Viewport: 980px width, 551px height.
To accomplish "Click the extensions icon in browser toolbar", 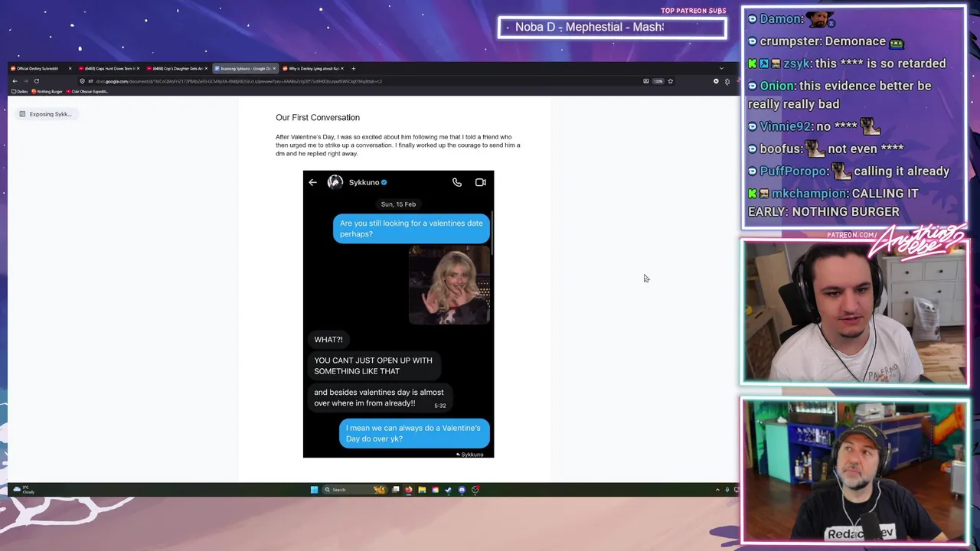I will coord(727,81).
